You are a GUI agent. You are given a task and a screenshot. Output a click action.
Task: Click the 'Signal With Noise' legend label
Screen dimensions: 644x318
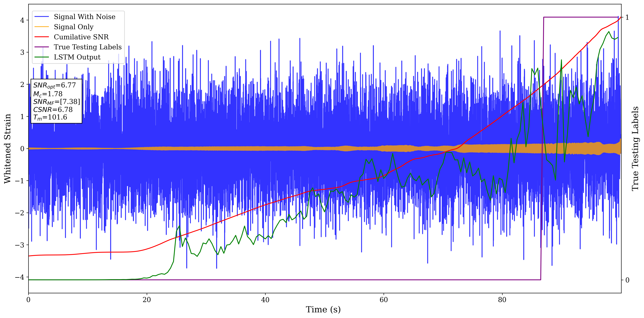tap(84, 17)
